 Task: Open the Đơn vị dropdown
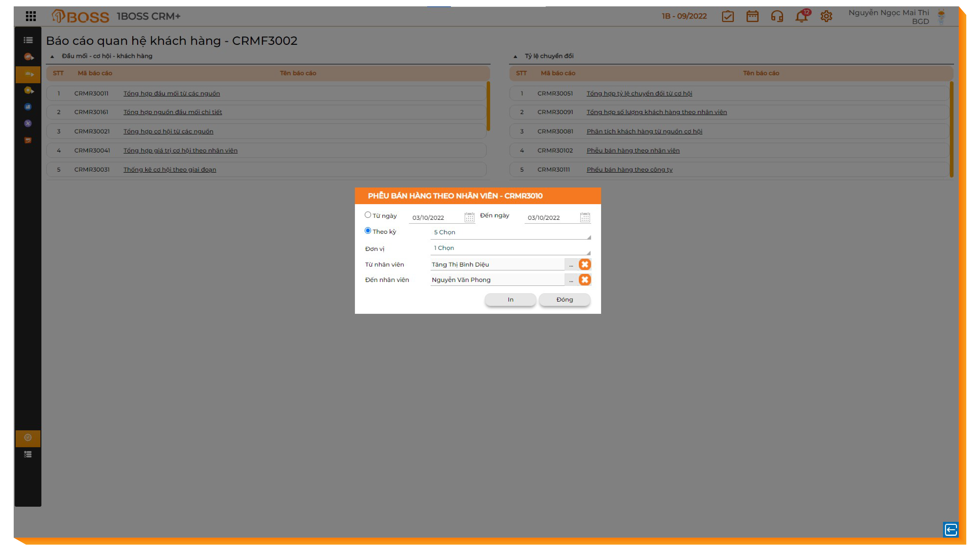(x=510, y=248)
